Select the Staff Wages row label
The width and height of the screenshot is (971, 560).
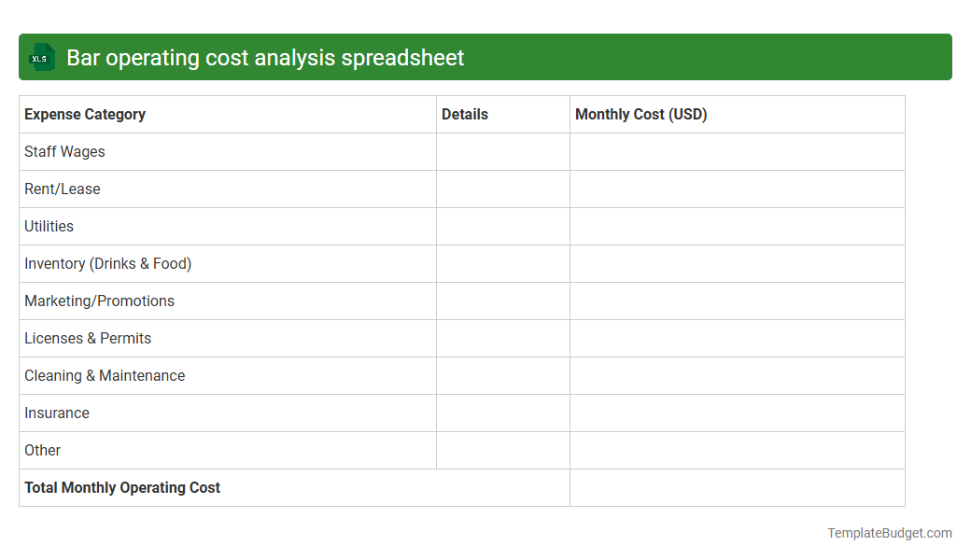[64, 151]
